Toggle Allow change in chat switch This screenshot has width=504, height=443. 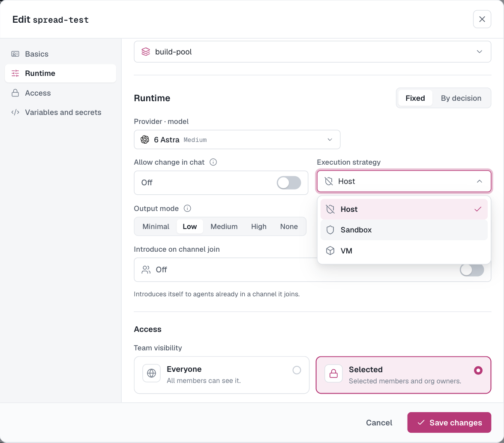(x=289, y=183)
